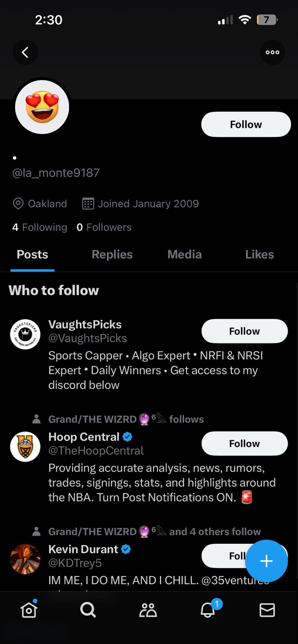298x644 pixels.
Task: Open the three-dot more options menu
Action: pos(272,52)
